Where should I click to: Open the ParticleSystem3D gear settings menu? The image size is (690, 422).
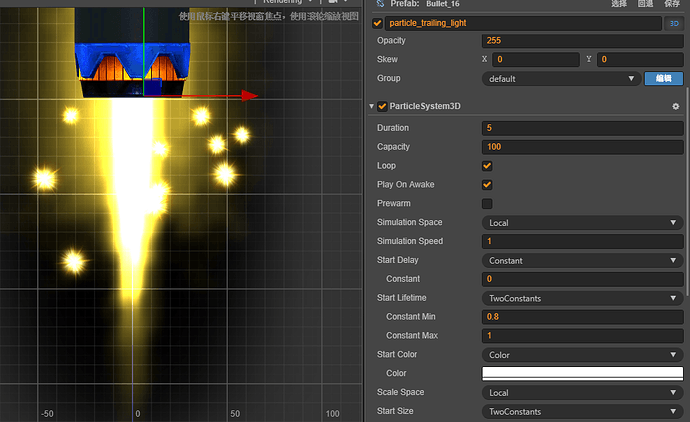tap(675, 106)
